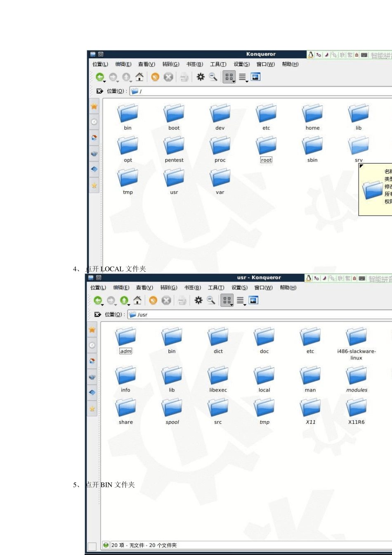Go up a level in usr - Konqueror
Image resolution: width=392 pixels, height=555 pixels.
point(124,301)
